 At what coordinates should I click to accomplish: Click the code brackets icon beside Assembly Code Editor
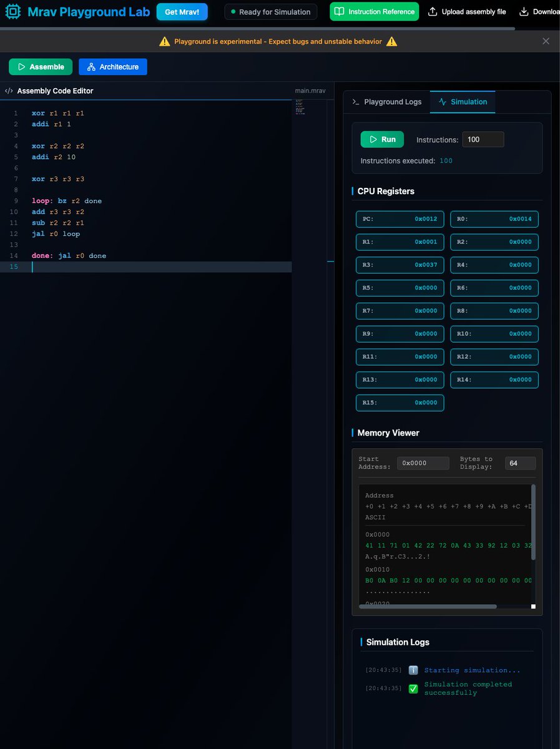9,91
